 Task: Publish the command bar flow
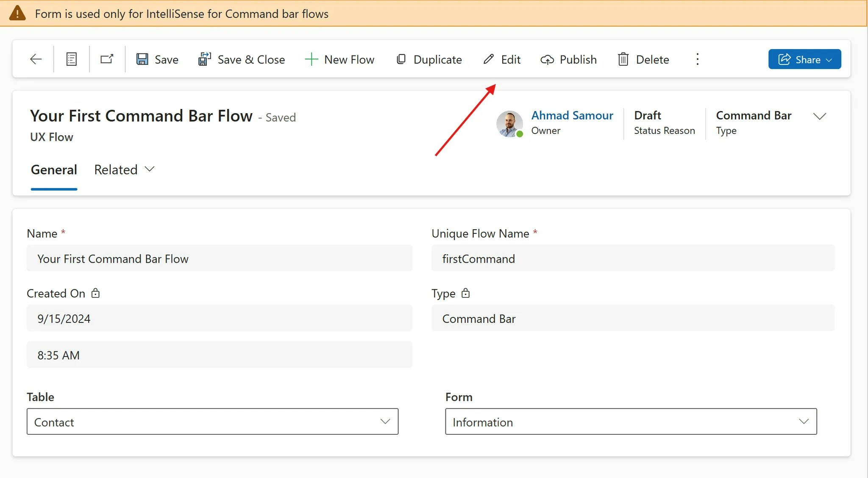pyautogui.click(x=568, y=59)
